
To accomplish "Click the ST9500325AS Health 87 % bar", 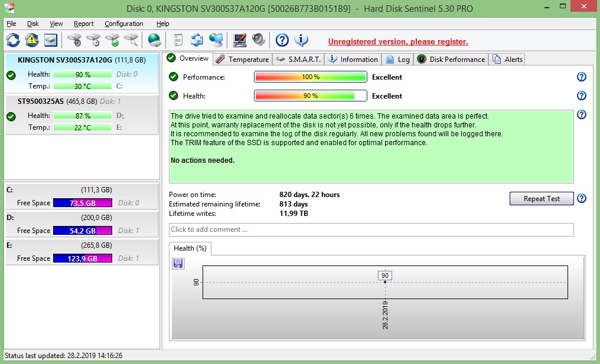I will pos(83,116).
